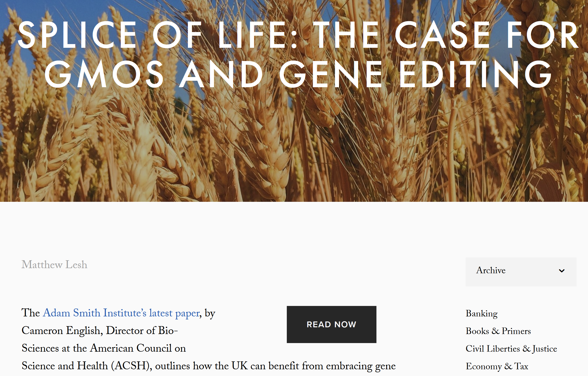Click the chevron arrow in Archive box
Viewport: 588px width, 376px height.
pos(562,271)
